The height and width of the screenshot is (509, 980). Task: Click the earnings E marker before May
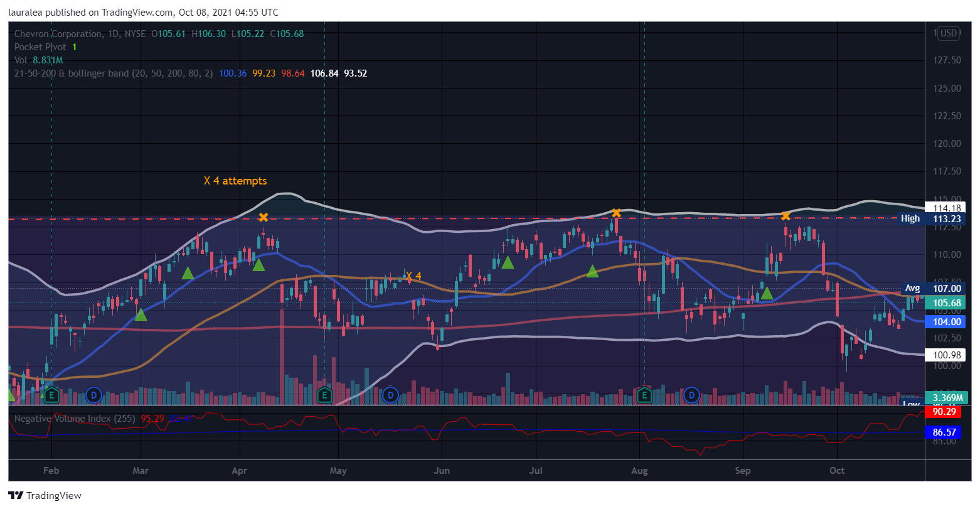pyautogui.click(x=324, y=395)
